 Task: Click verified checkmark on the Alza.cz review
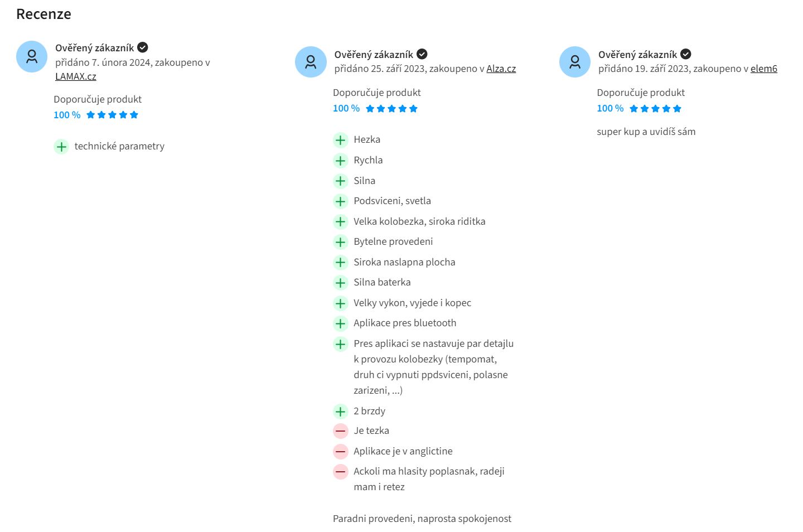tap(422, 54)
